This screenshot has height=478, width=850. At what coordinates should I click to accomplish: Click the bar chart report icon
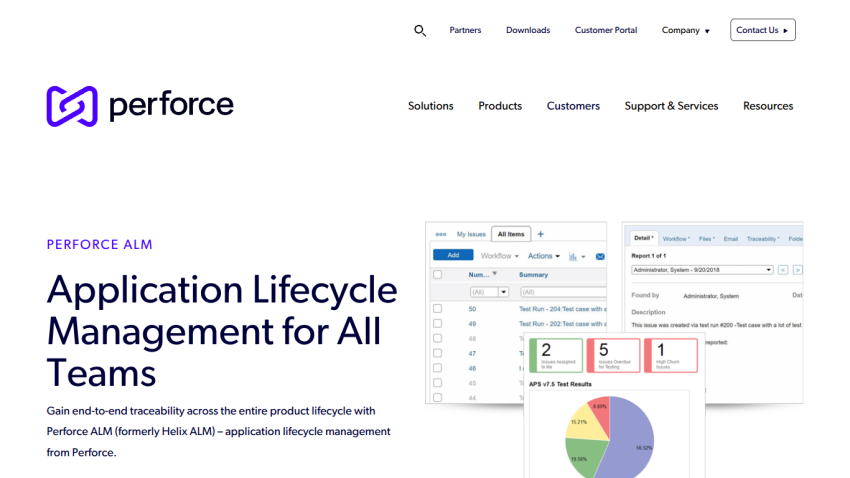click(x=573, y=256)
